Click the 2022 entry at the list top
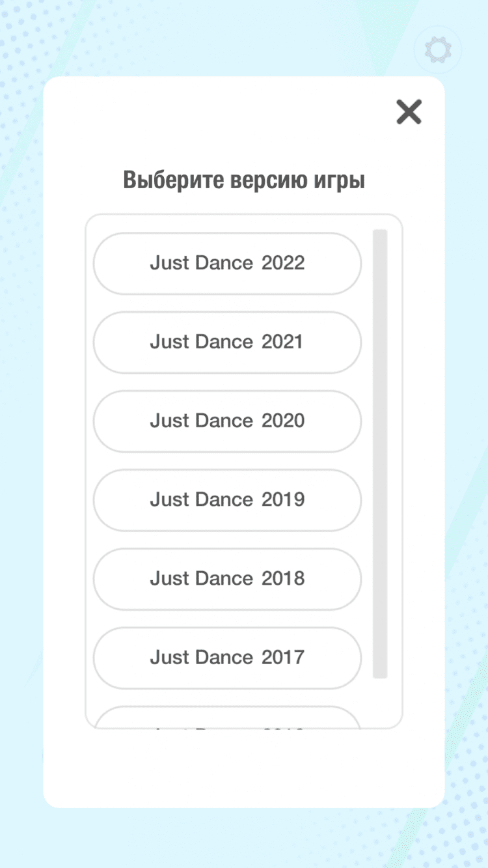The height and width of the screenshot is (868, 488). point(227,263)
